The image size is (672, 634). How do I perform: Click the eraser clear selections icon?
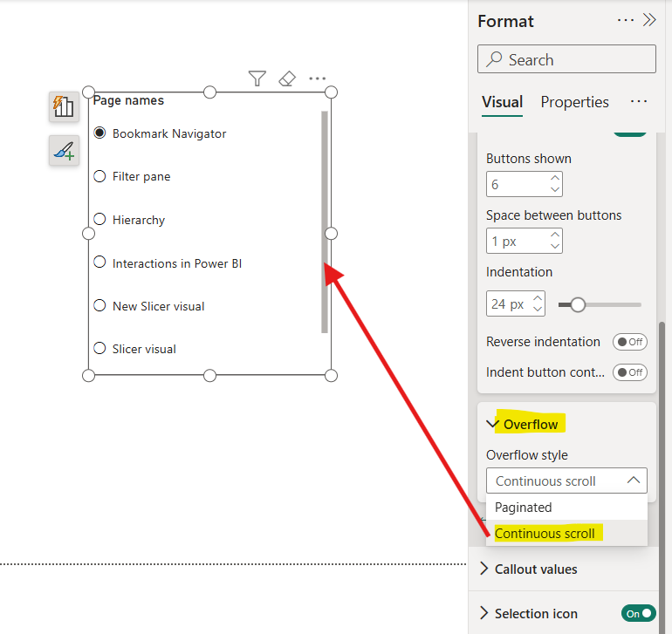pyautogui.click(x=287, y=79)
